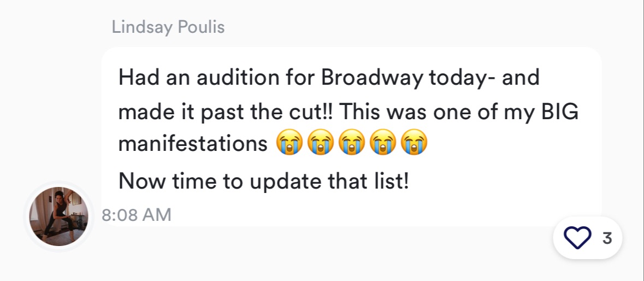The image size is (644, 281).
Task: Click the word "today-" in first line
Action: (462, 78)
